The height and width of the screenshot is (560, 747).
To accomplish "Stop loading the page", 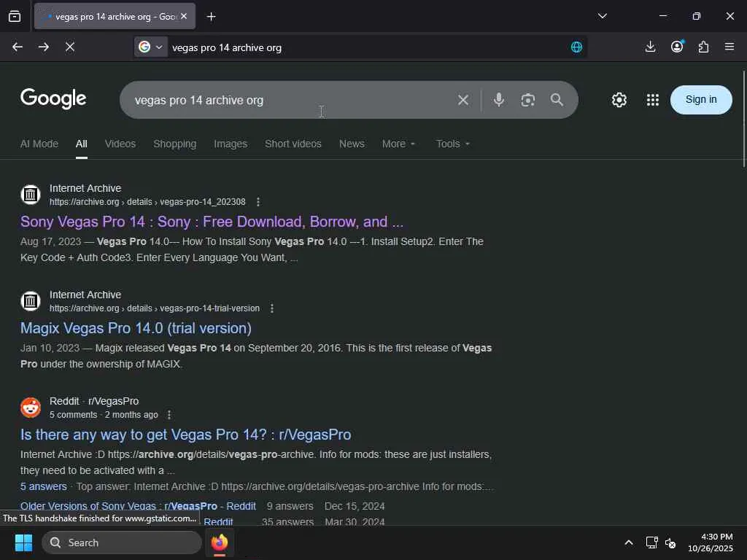I will 69,47.
